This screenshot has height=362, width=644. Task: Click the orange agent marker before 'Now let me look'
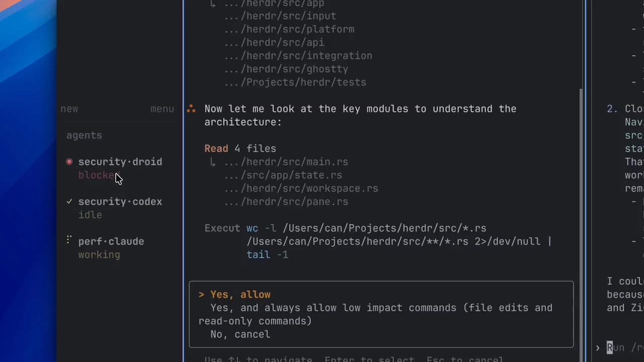191,109
